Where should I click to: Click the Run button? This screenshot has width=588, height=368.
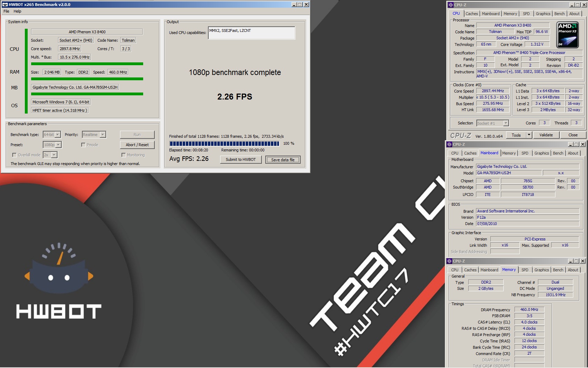click(137, 135)
